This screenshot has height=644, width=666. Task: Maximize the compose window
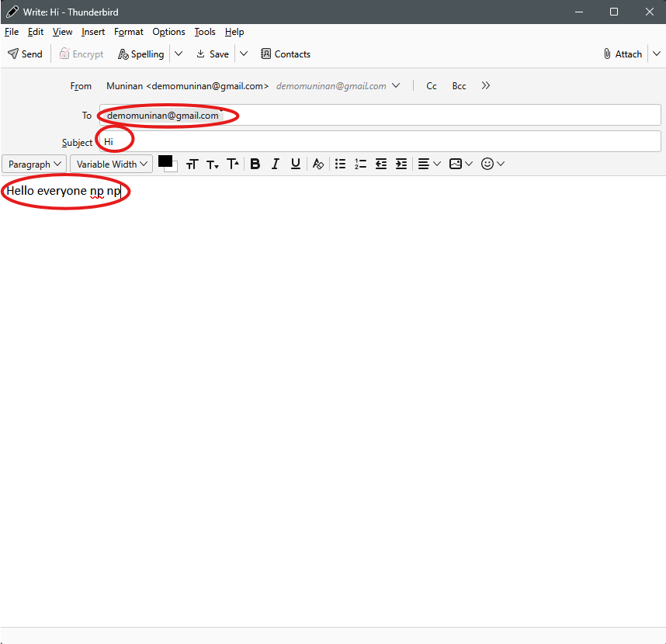[614, 12]
